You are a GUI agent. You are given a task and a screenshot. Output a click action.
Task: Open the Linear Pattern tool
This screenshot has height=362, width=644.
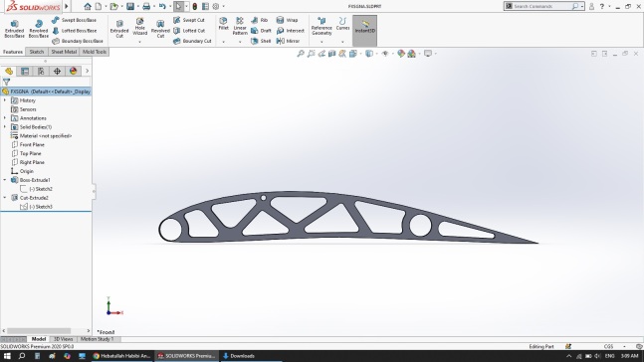pyautogui.click(x=240, y=26)
